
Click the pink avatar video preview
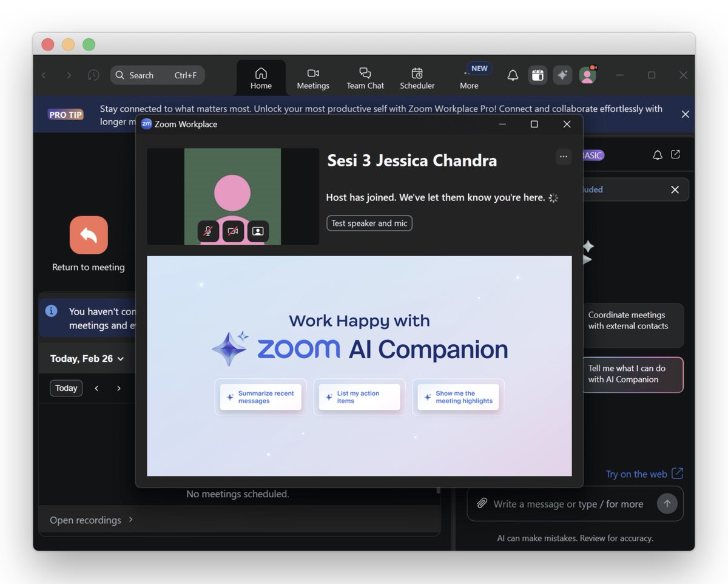point(232,197)
